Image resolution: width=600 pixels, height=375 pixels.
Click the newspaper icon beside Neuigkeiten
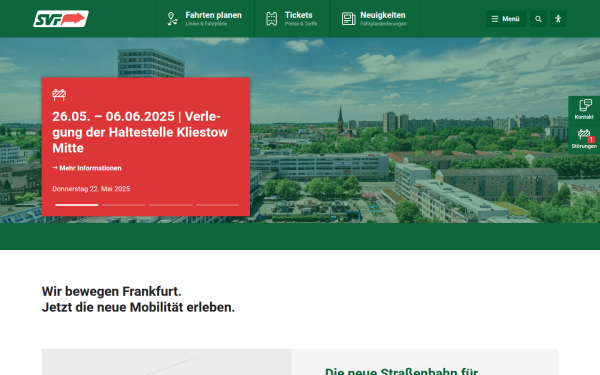348,19
